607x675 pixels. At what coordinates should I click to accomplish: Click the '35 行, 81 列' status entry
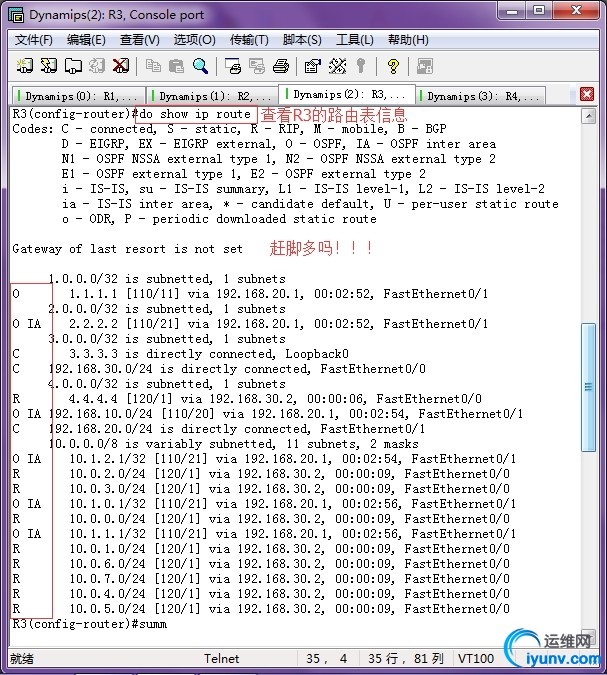tap(406, 659)
